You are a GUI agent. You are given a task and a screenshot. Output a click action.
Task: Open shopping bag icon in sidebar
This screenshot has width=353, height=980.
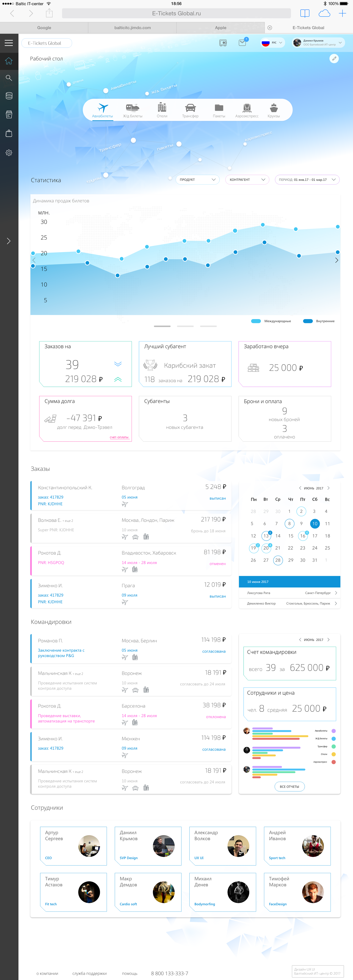tap(9, 134)
